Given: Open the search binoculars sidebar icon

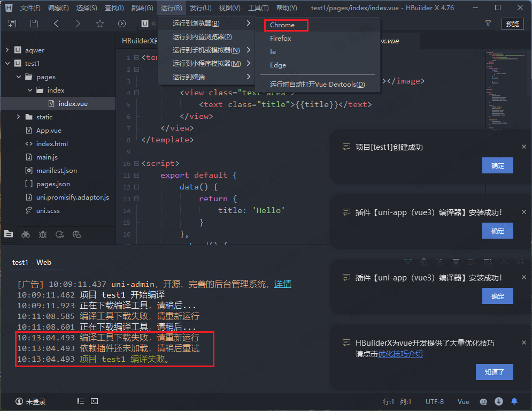Looking at the screenshot, I should [26, 234].
